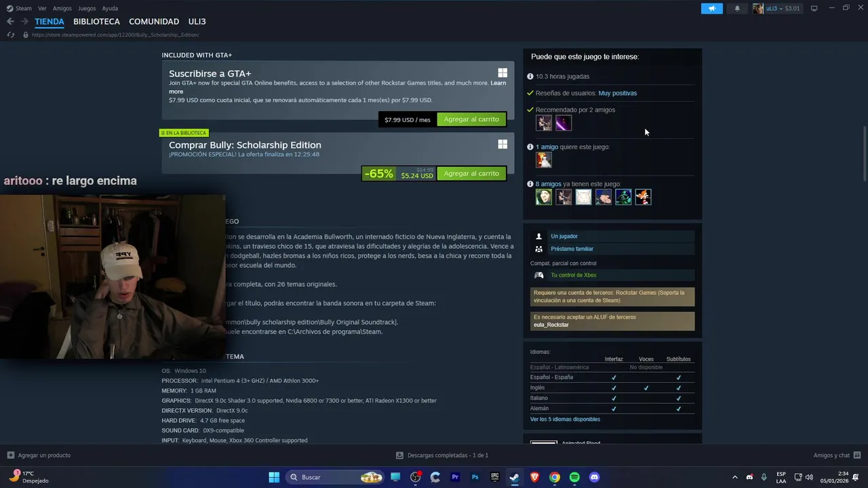Open the Windows Start menu
The image size is (868, 488).
tap(274, 477)
